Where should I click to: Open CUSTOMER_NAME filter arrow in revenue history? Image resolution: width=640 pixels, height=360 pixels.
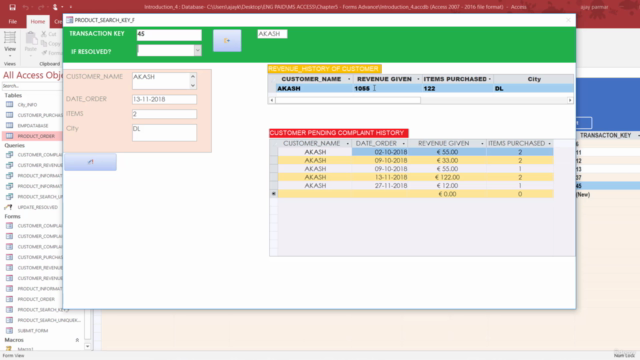(349, 79)
